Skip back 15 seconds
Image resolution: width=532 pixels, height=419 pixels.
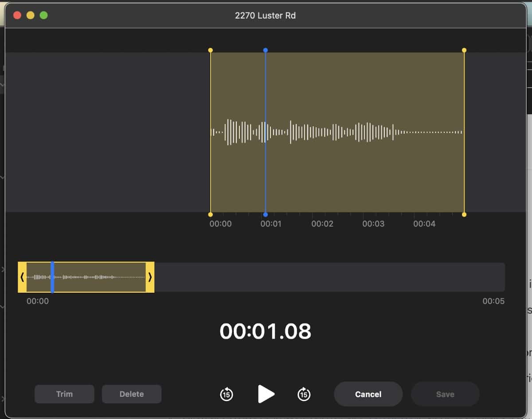(227, 394)
